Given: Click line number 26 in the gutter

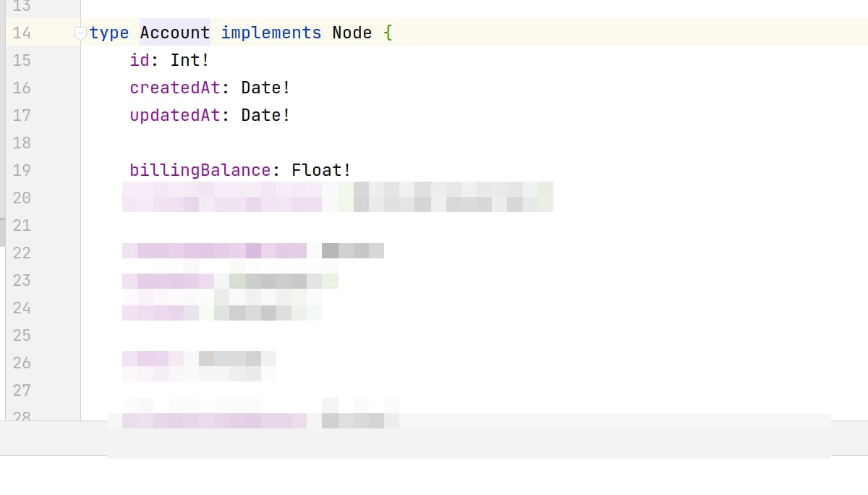Looking at the screenshot, I should click(x=22, y=363).
